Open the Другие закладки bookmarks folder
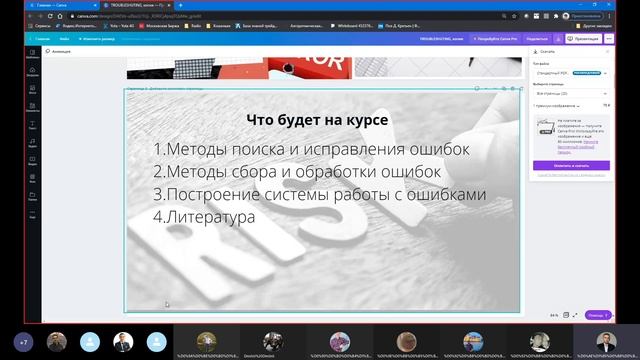 593,26
